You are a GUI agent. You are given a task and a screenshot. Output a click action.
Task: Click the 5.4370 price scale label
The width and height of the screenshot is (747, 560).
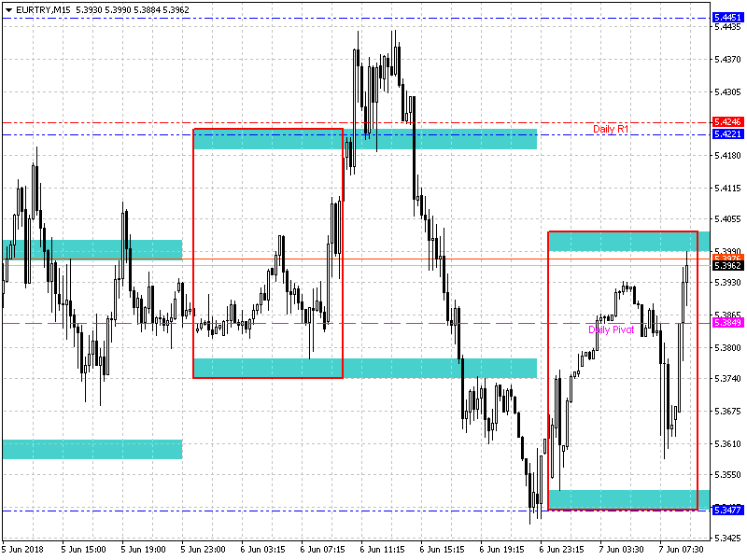[727, 60]
